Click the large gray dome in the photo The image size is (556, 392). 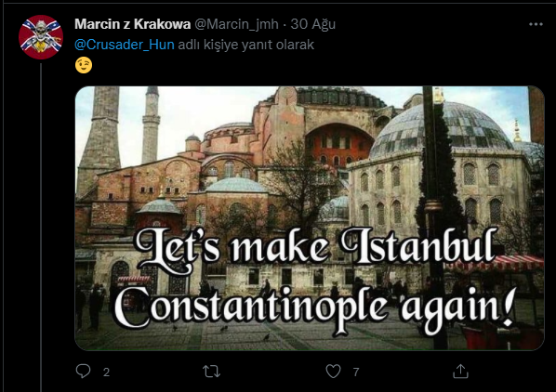pyautogui.click(x=442, y=127)
